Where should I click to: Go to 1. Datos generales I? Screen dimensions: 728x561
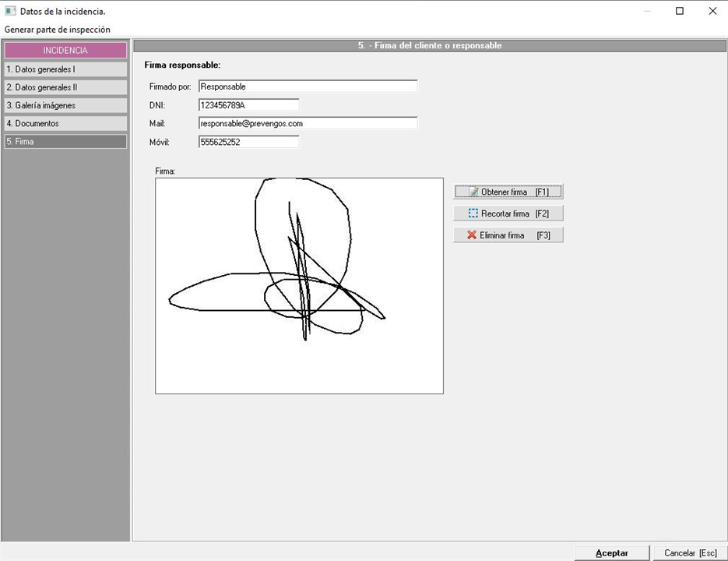(x=65, y=69)
